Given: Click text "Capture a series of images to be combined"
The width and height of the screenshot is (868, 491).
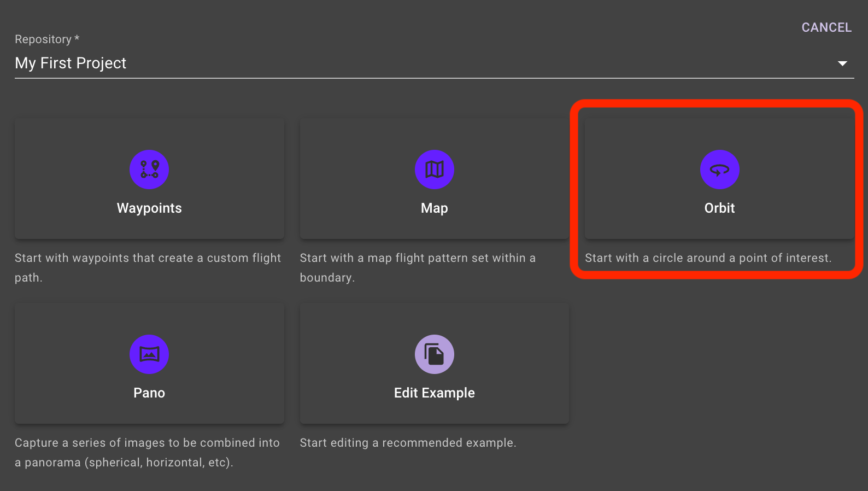Looking at the screenshot, I should [x=137, y=443].
